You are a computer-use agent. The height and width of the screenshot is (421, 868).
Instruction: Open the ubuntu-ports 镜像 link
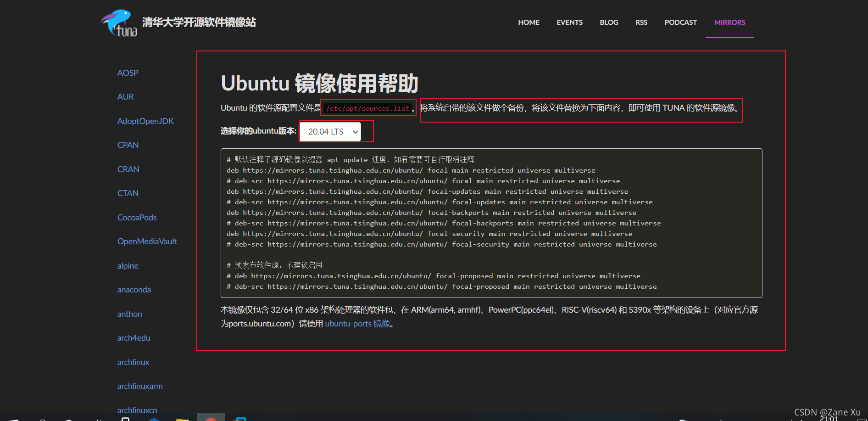click(x=357, y=324)
